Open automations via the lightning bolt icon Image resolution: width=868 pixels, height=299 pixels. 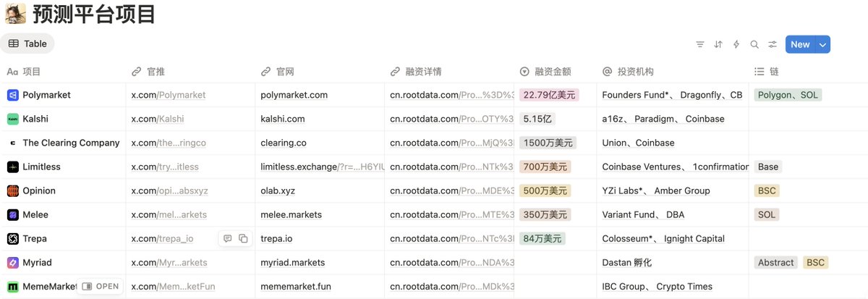point(736,44)
